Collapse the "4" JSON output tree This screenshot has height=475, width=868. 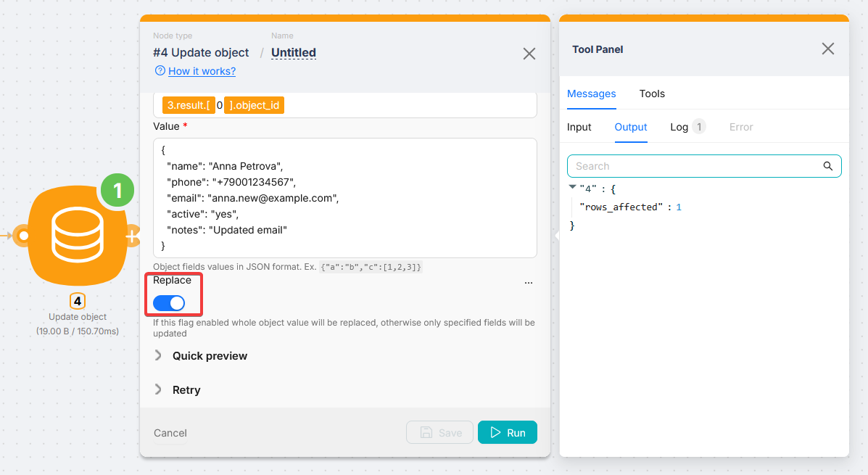pos(573,188)
